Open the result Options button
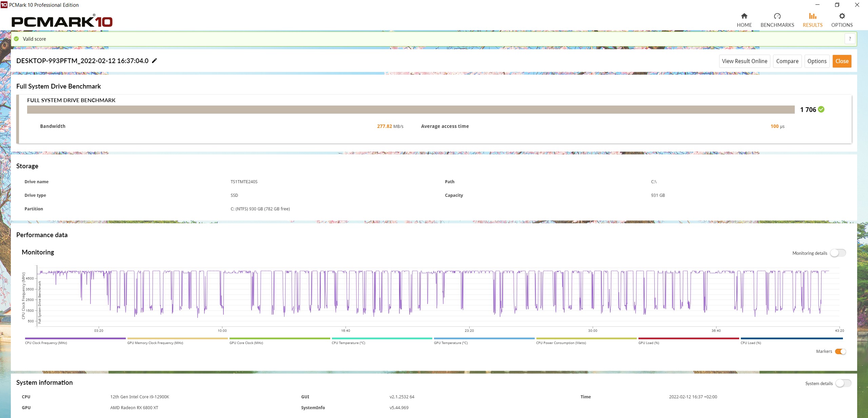This screenshot has width=868, height=418. [817, 61]
